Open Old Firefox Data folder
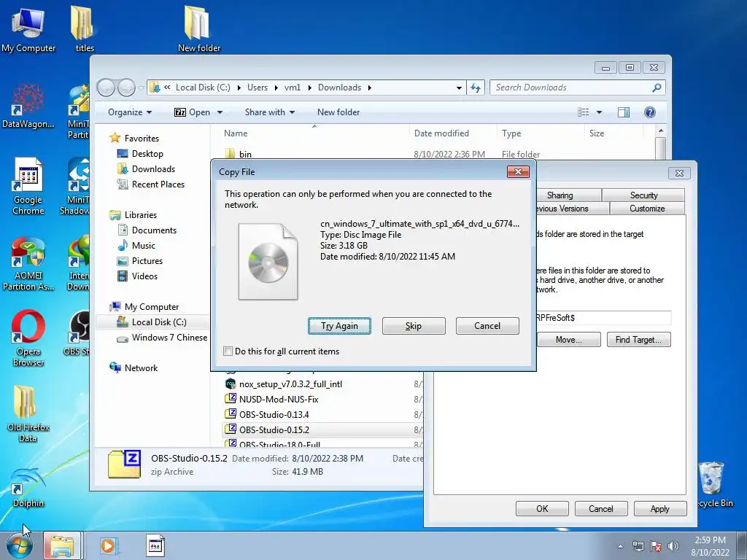 [28, 414]
